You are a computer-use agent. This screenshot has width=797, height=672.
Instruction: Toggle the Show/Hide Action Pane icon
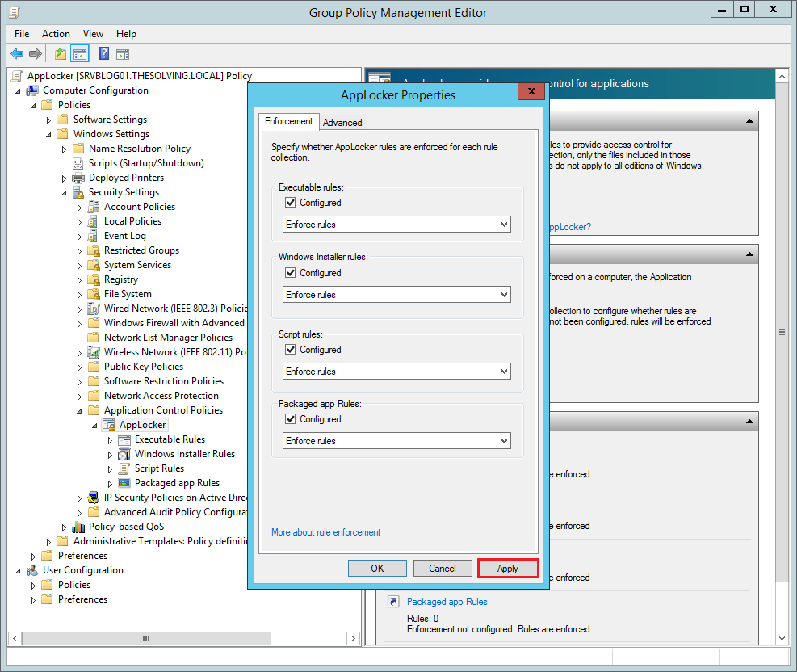(x=123, y=54)
